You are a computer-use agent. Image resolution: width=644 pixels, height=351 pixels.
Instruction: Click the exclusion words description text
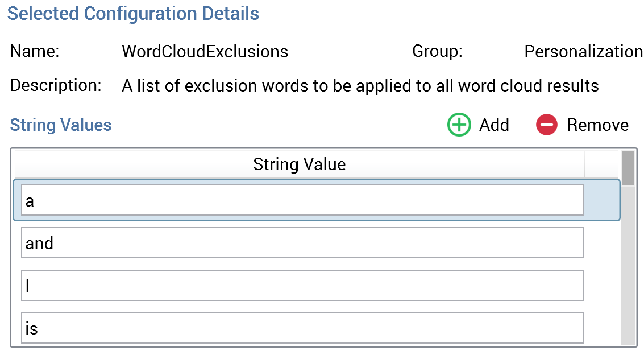tap(360, 86)
